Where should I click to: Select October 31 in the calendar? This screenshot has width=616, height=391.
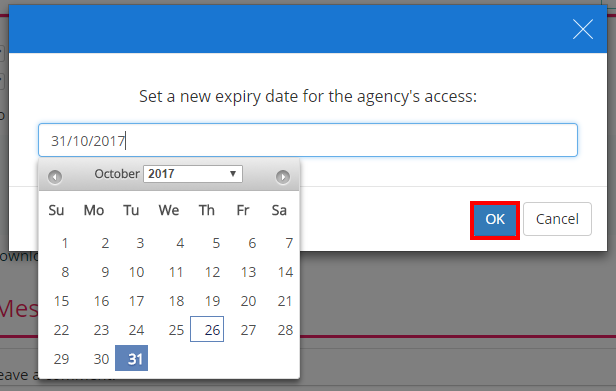tap(132, 358)
